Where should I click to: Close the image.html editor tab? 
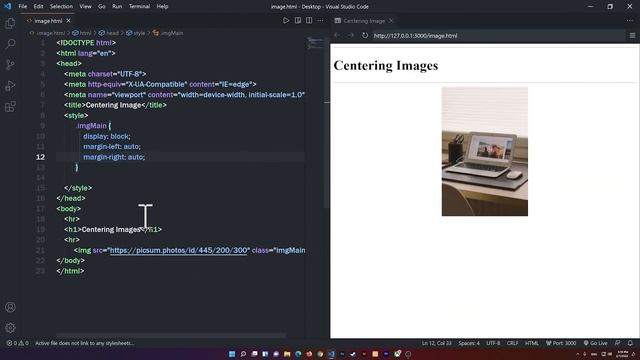tap(69, 20)
